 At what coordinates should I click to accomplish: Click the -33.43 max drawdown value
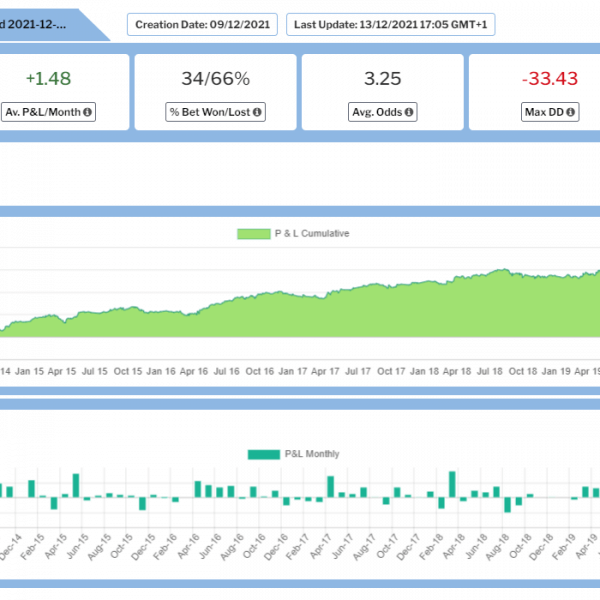pyautogui.click(x=549, y=79)
